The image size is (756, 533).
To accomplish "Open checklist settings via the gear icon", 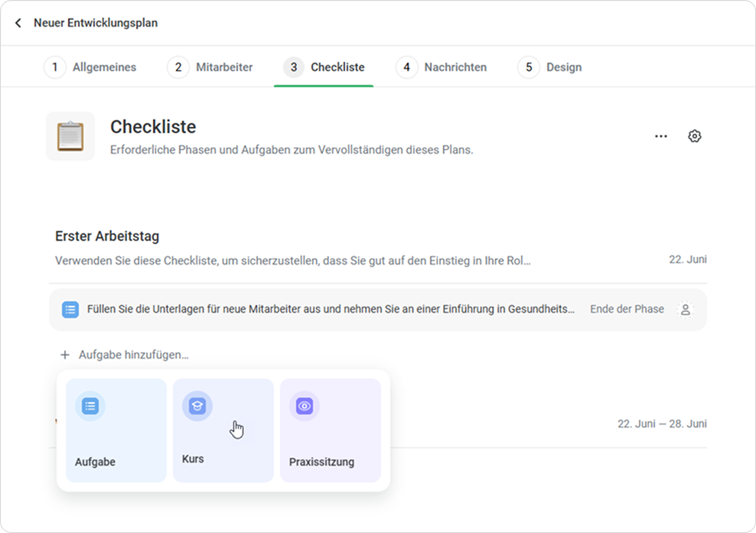I will point(694,136).
